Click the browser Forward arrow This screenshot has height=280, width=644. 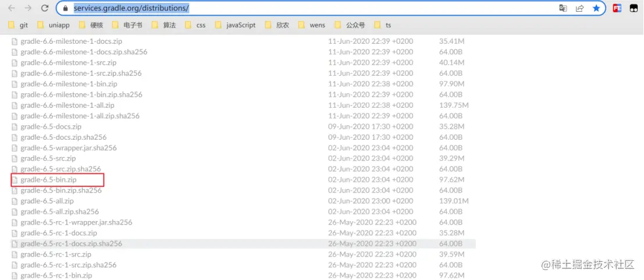click(29, 8)
